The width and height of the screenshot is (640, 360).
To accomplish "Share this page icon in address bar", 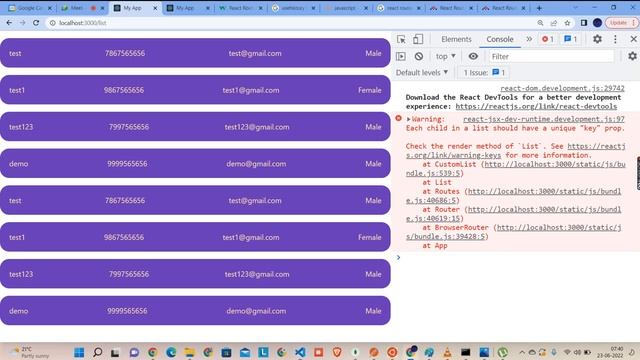I will [x=553, y=23].
